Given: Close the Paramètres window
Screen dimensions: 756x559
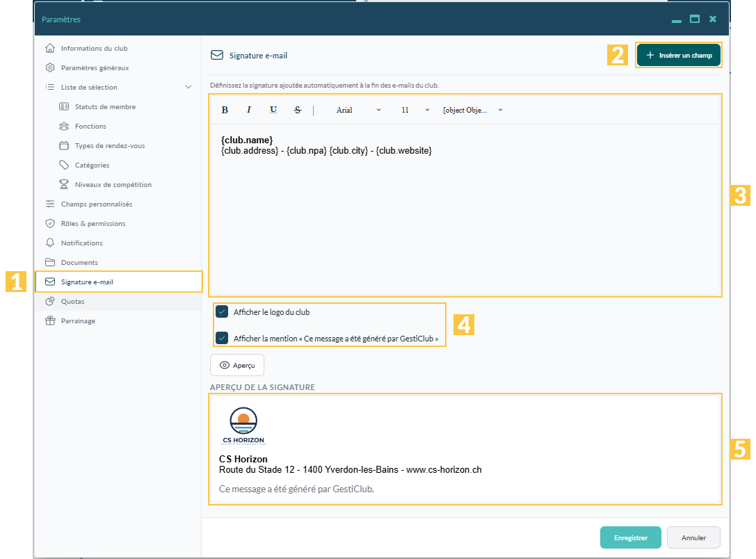Looking at the screenshot, I should 713,19.
